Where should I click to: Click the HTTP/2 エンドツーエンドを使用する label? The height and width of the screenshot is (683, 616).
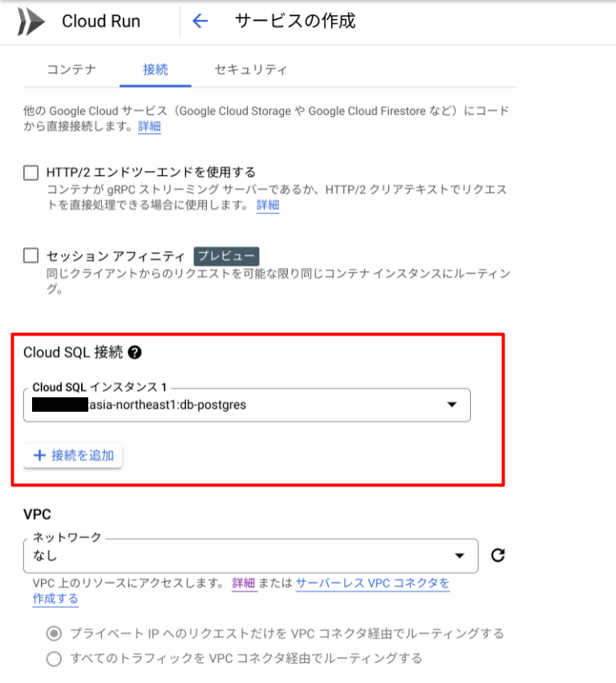(151, 173)
